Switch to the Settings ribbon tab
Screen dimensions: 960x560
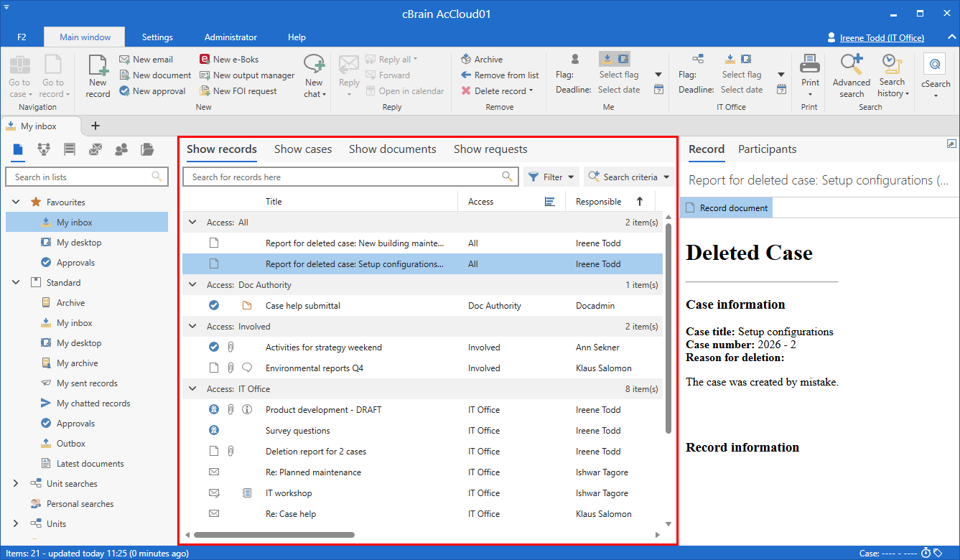pos(157,37)
